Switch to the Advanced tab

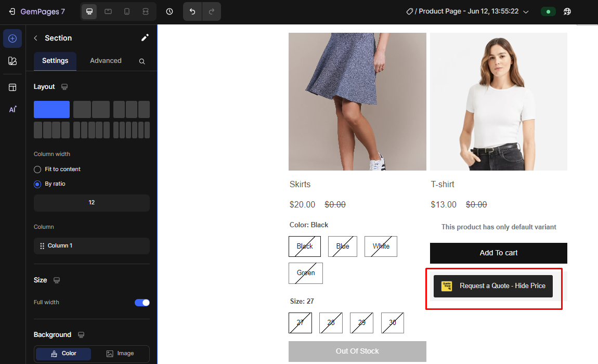pyautogui.click(x=105, y=61)
